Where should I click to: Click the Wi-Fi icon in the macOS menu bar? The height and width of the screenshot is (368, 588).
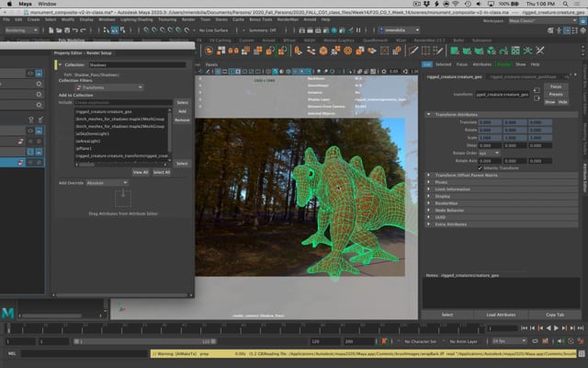click(x=456, y=4)
